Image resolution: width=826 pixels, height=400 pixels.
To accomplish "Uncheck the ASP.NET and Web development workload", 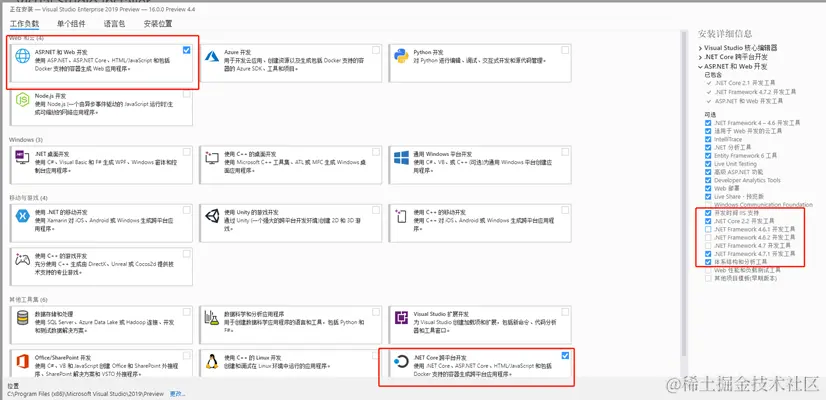I will pyautogui.click(x=186, y=50).
